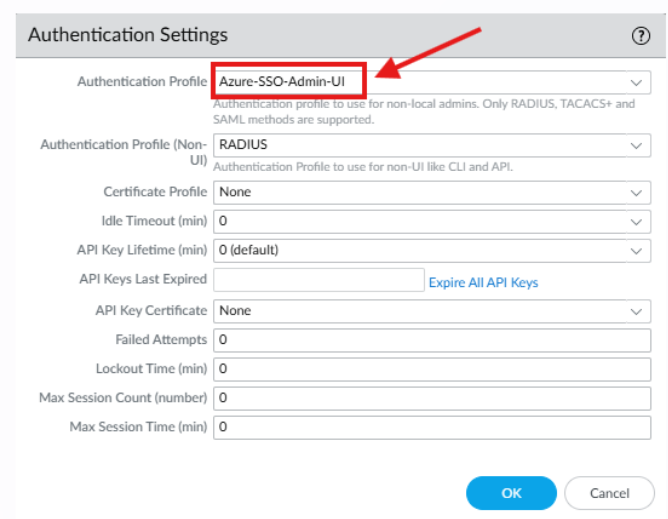Viewport: 668px width, 519px height.
Task: Select the RADIUS value in Non-UI profile
Action: pos(244,145)
